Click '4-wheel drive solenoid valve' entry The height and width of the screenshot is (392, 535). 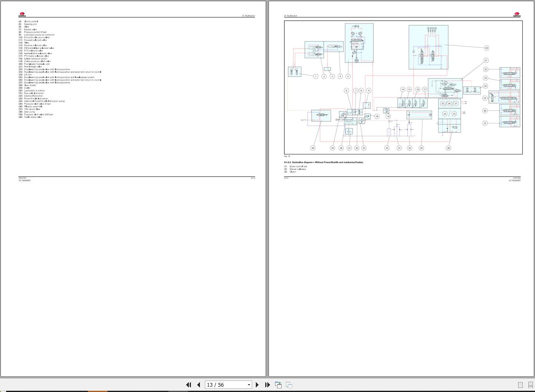pos(38,53)
